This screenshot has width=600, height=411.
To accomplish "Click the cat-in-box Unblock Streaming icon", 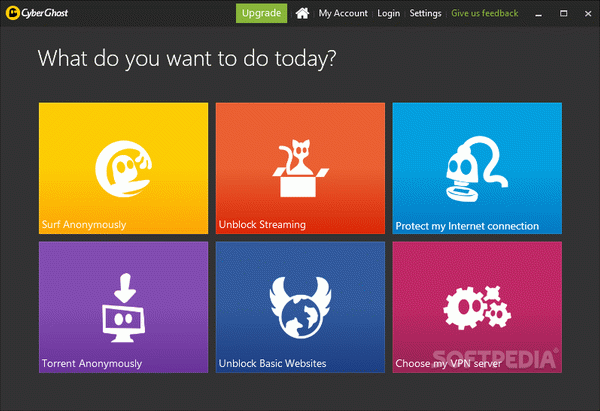I will tap(300, 168).
